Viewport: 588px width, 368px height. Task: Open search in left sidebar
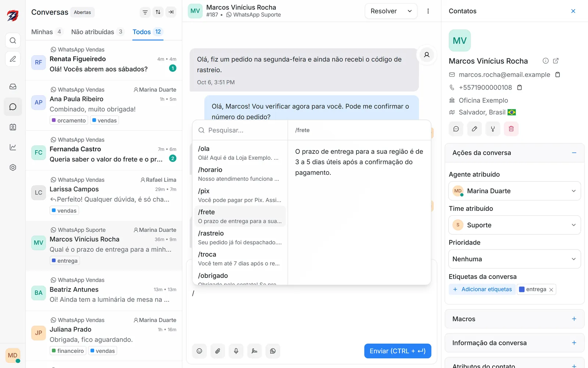[13, 40]
